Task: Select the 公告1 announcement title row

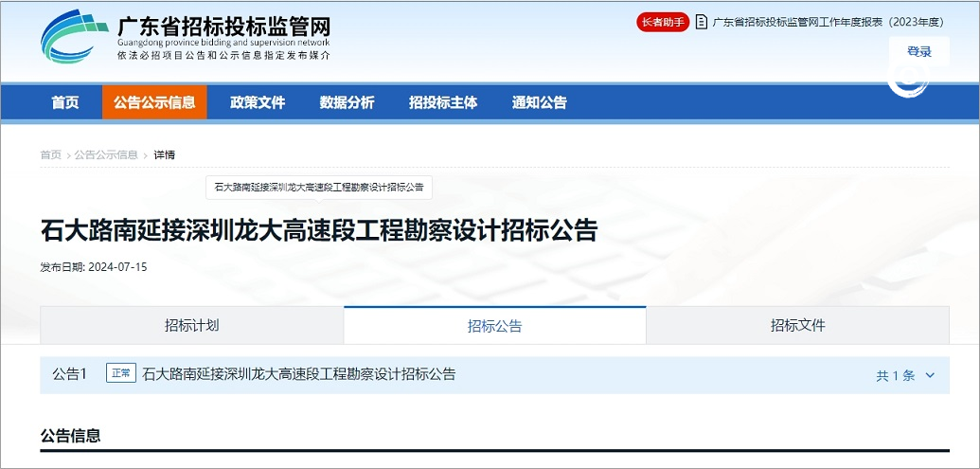Action: click(x=298, y=374)
